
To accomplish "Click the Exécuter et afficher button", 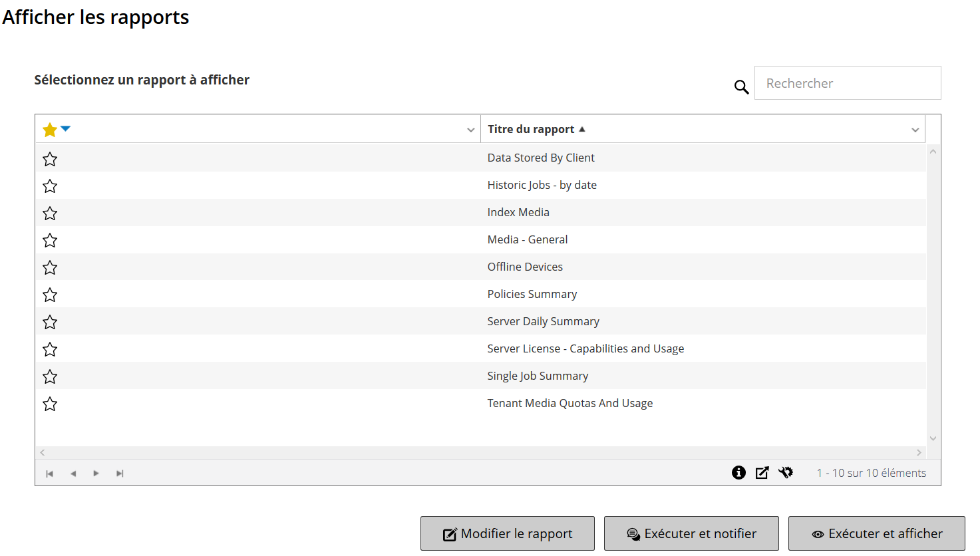I will pos(876,533).
